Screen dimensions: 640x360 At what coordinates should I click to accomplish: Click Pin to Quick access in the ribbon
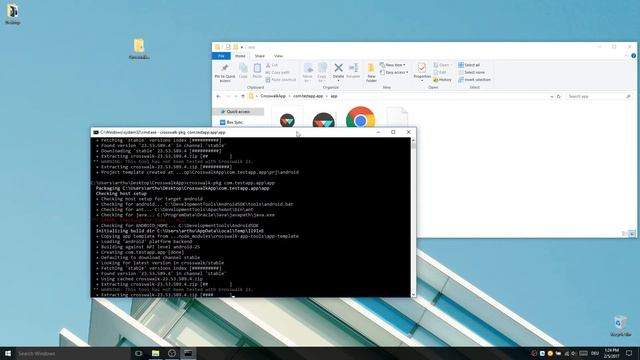point(225,73)
